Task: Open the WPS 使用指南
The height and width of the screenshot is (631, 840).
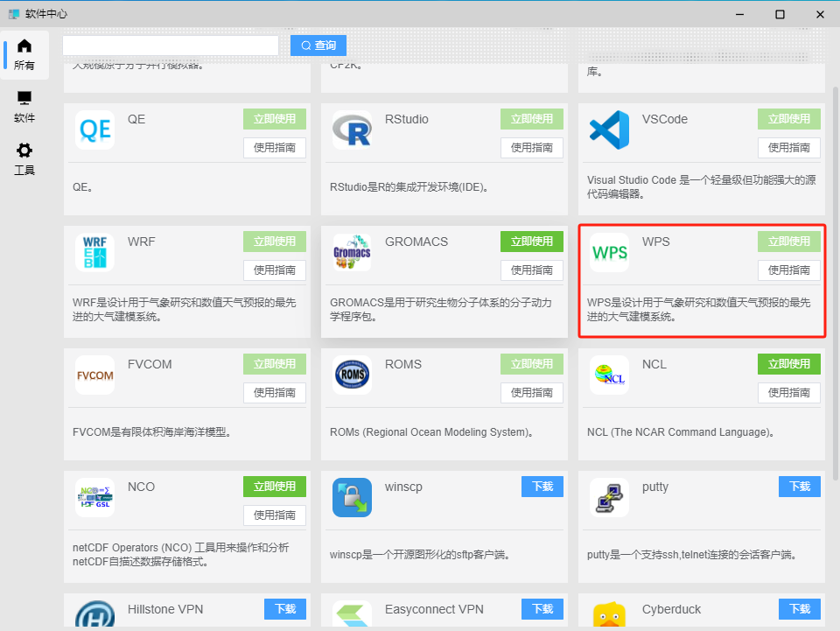Action: click(788, 270)
